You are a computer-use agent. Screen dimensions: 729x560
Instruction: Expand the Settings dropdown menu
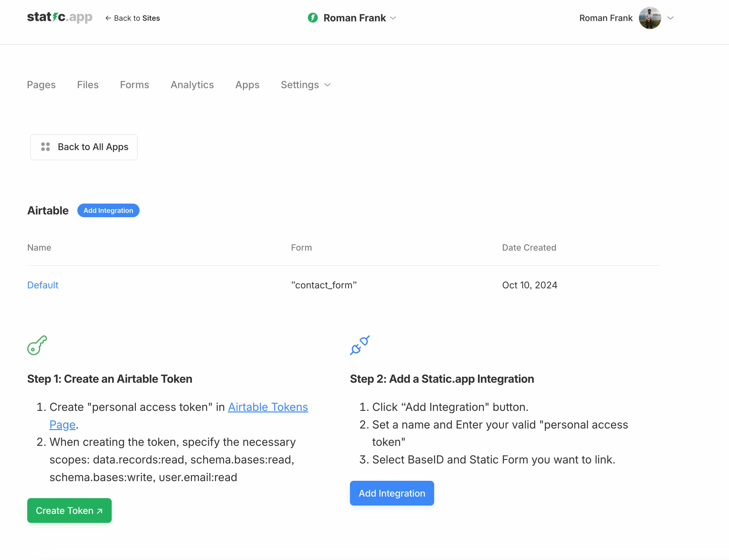(x=306, y=85)
